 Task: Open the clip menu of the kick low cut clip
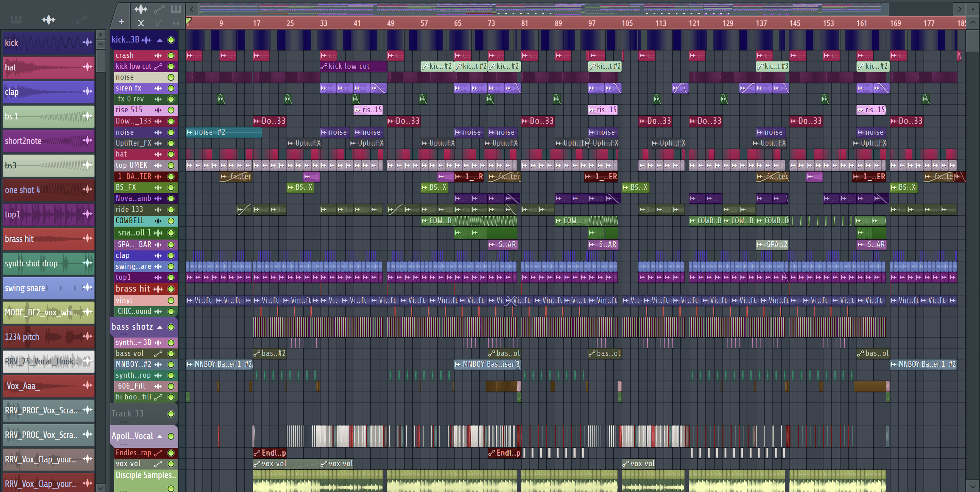click(324, 66)
